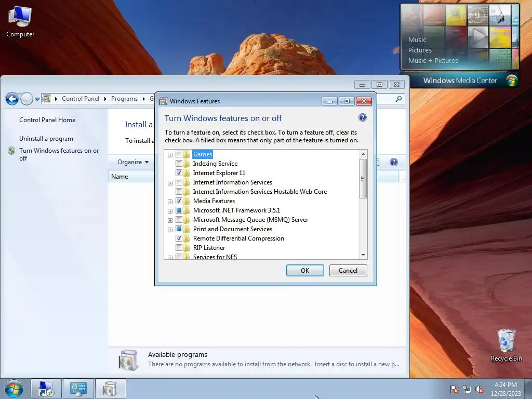Check Internet Information Services checkbox
This screenshot has height=399, width=532.
coord(179,182)
